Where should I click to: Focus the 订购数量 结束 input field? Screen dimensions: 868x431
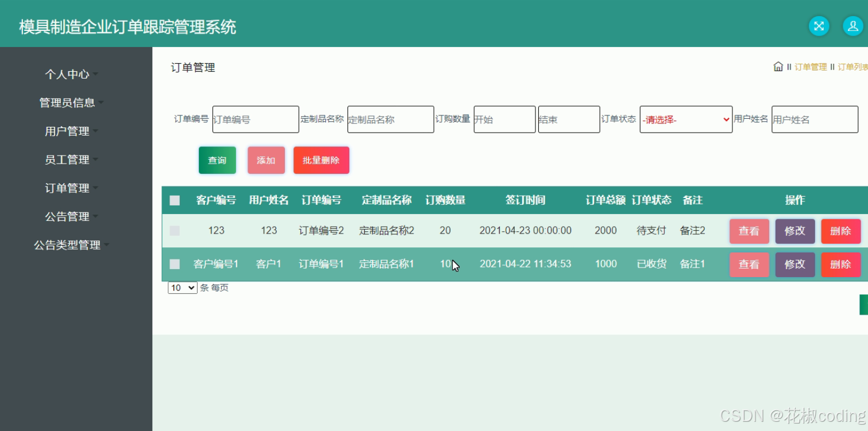point(569,119)
